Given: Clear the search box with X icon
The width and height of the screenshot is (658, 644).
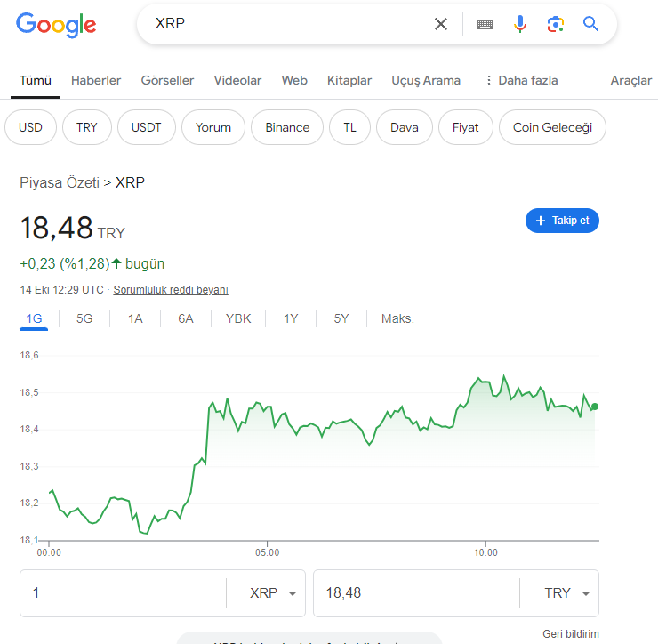Looking at the screenshot, I should point(441,24).
